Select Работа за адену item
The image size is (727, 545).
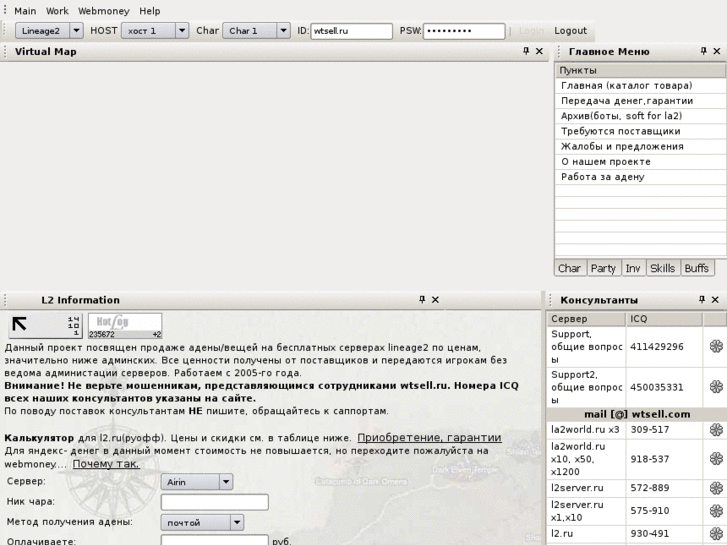[x=640, y=177]
